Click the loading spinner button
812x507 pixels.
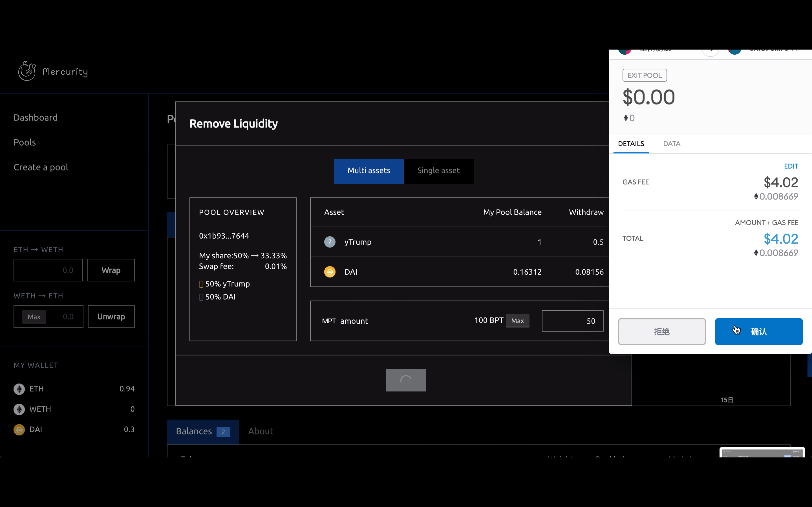coord(406,380)
